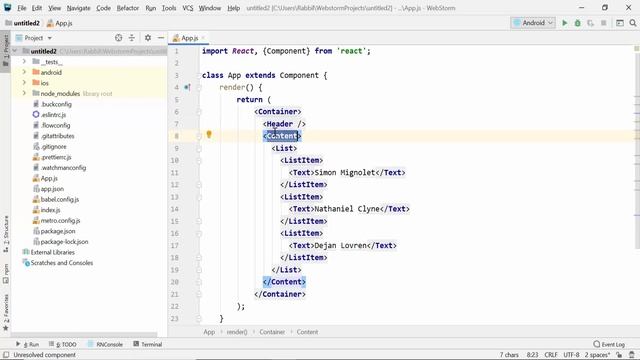Click the Run with coverage icon
The width and height of the screenshot is (640, 360).
coord(590,23)
